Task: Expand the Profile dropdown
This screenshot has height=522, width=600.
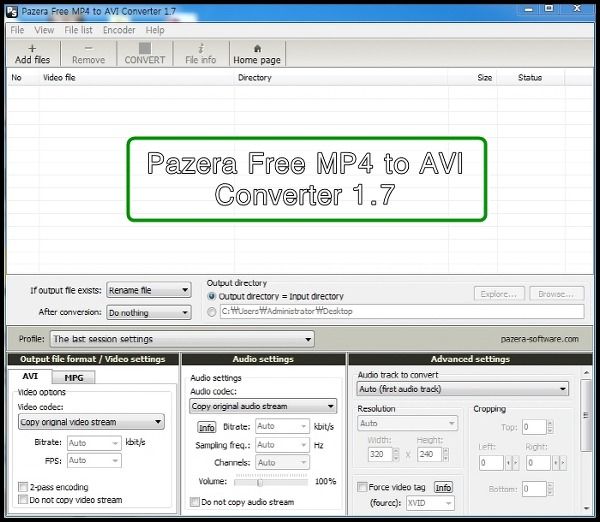Action: pyautogui.click(x=182, y=339)
